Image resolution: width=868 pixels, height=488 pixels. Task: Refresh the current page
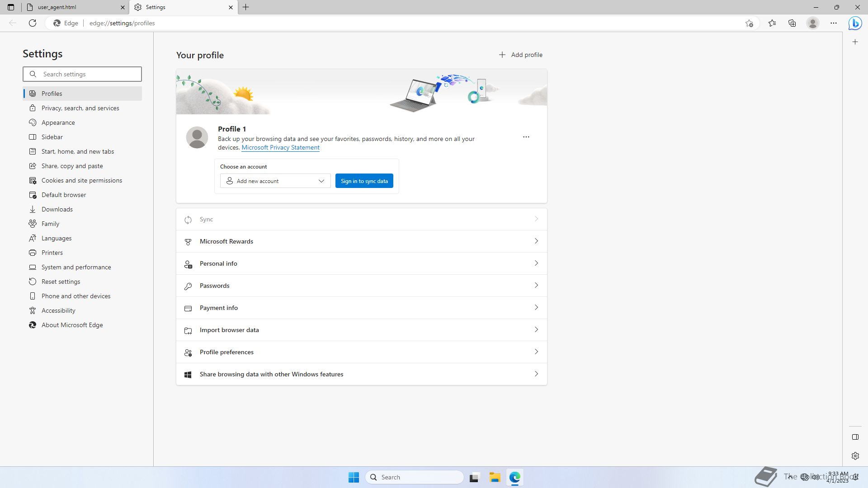(33, 23)
